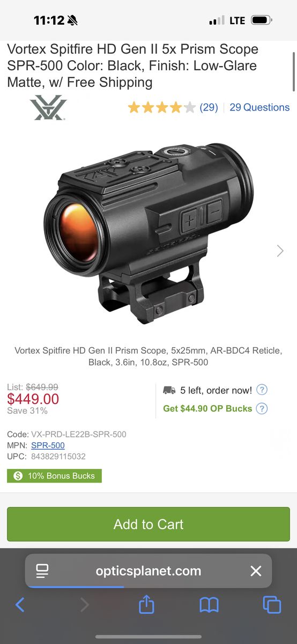Tap the Vortex Spitfire scope product image
Image resolution: width=297 pixels, height=644 pixels.
pyautogui.click(x=148, y=233)
